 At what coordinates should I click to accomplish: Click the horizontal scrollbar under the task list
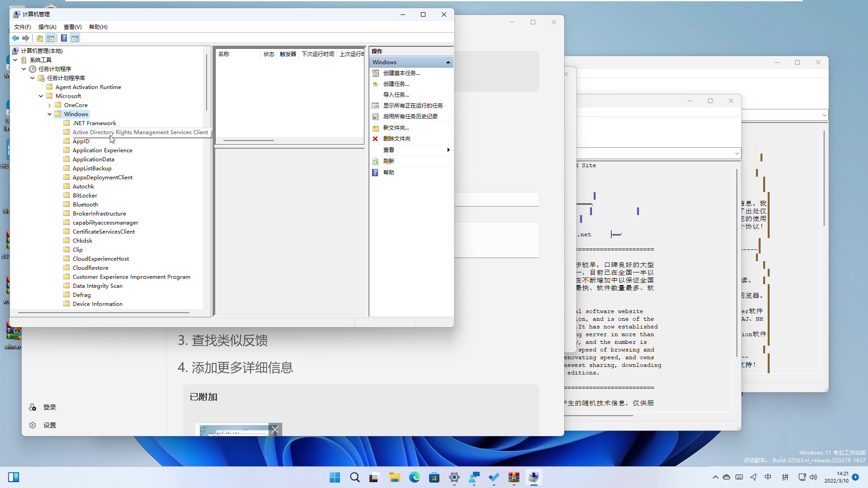point(249,141)
